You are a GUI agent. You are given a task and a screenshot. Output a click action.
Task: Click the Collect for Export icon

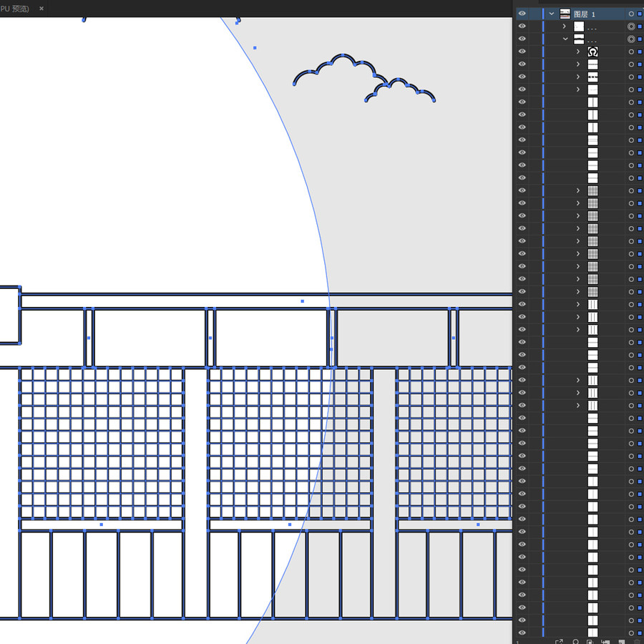click(x=559, y=641)
